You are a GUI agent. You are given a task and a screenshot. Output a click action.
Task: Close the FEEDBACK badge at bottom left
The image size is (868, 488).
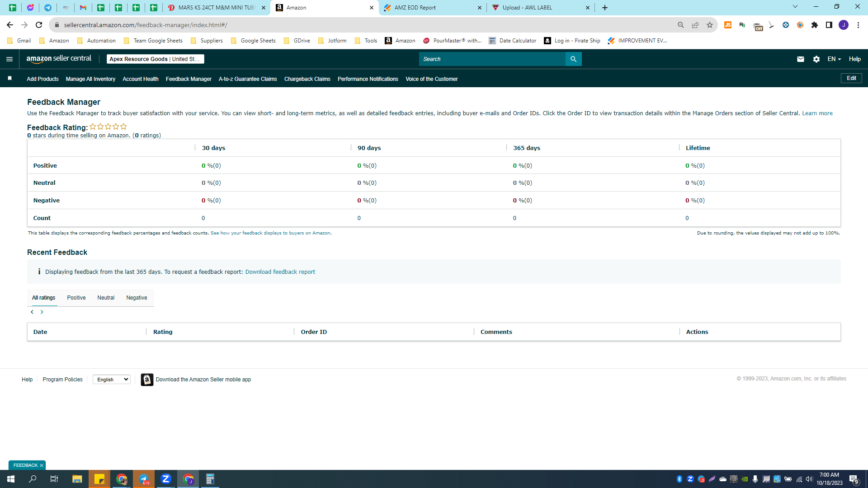(42, 465)
